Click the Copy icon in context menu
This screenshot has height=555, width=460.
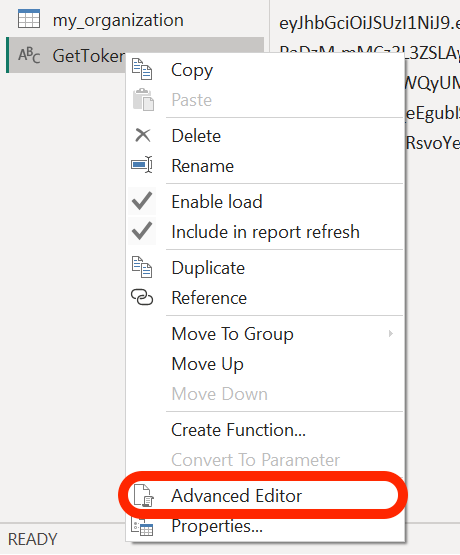[142, 69]
